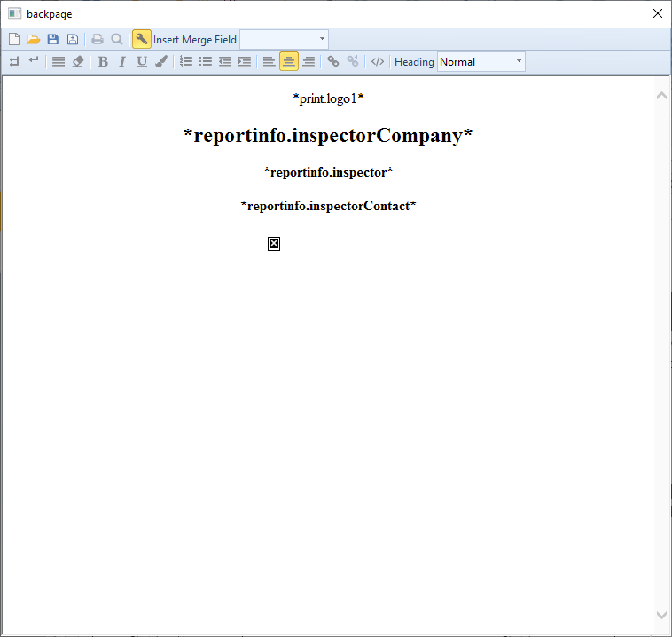Click the bulleted list icon
Image resolution: width=672 pixels, height=637 pixels.
tap(206, 61)
